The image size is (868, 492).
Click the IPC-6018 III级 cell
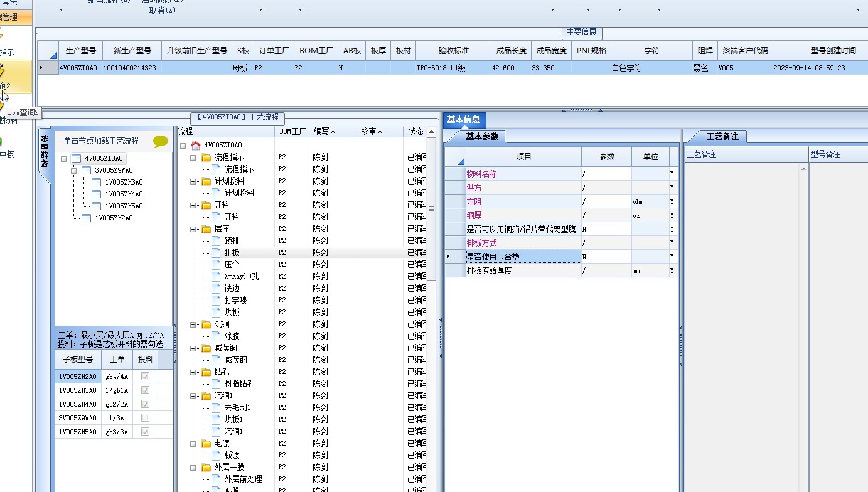(x=453, y=68)
